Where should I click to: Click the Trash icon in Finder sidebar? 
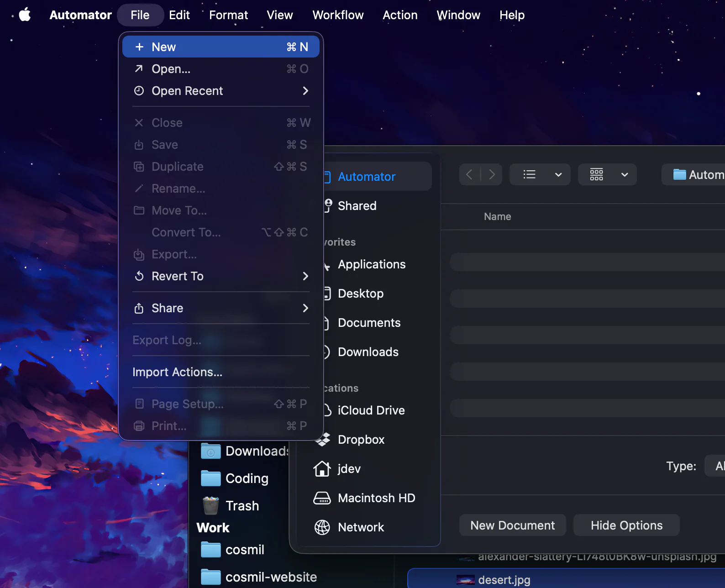(x=211, y=505)
